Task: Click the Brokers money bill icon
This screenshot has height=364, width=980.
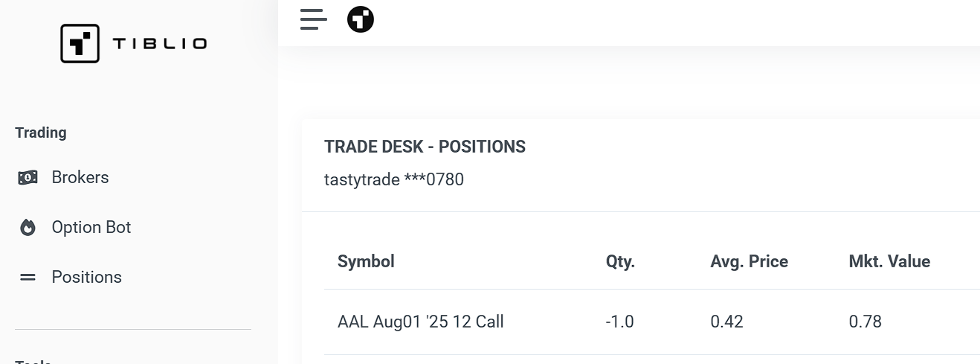Action: pyautogui.click(x=28, y=178)
